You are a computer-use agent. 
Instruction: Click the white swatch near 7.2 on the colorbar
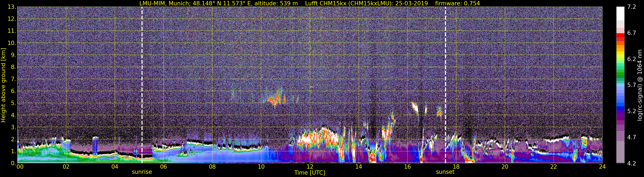(x=620, y=13)
